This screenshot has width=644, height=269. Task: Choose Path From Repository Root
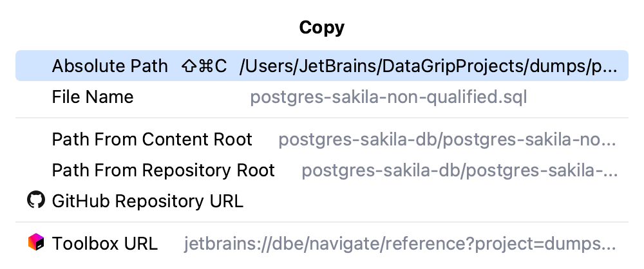click(321, 170)
